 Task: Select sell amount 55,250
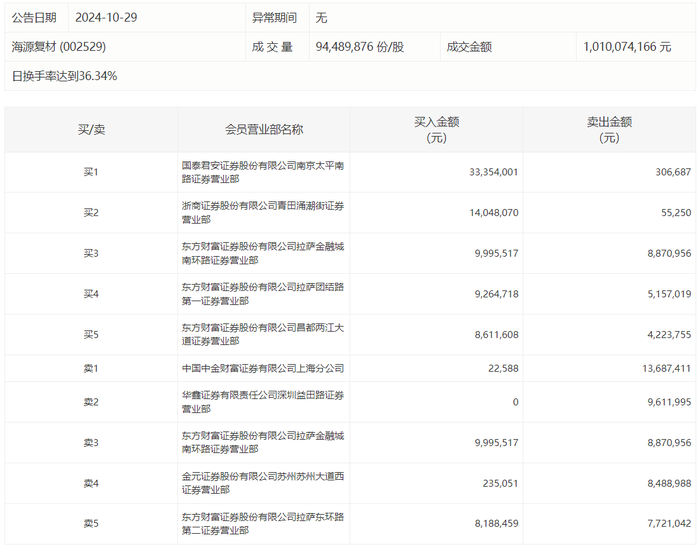coord(676,212)
